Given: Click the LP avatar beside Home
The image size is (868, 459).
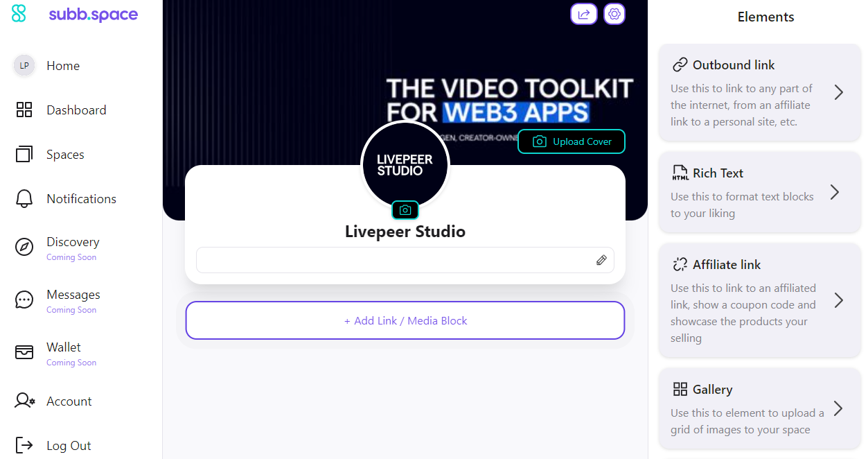Looking at the screenshot, I should [x=24, y=66].
